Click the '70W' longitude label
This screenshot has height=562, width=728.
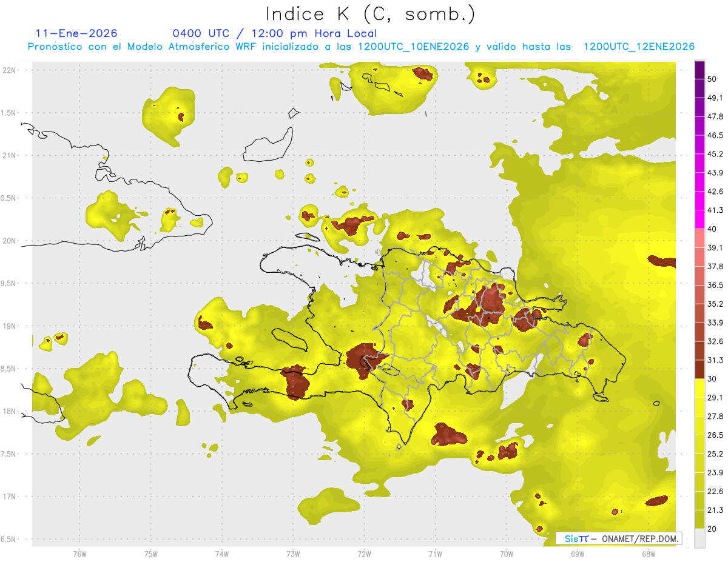[x=506, y=554]
